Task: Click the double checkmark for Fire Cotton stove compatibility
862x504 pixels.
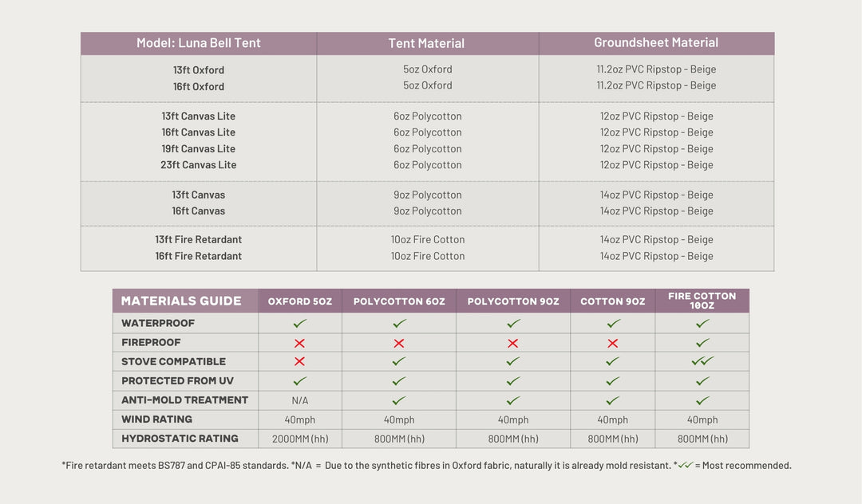Action: 702,361
